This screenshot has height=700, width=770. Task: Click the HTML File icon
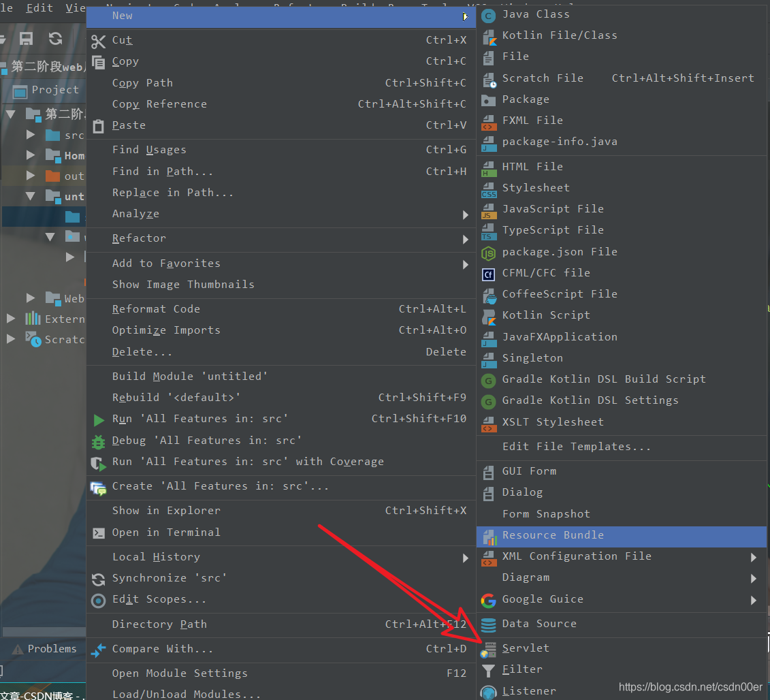(489, 168)
